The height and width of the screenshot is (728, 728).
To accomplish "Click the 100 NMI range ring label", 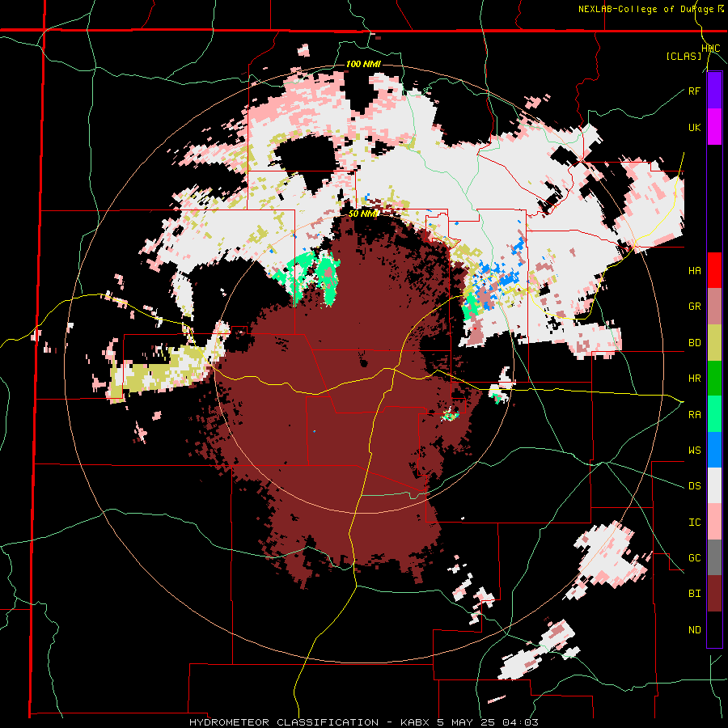I will point(363,64).
